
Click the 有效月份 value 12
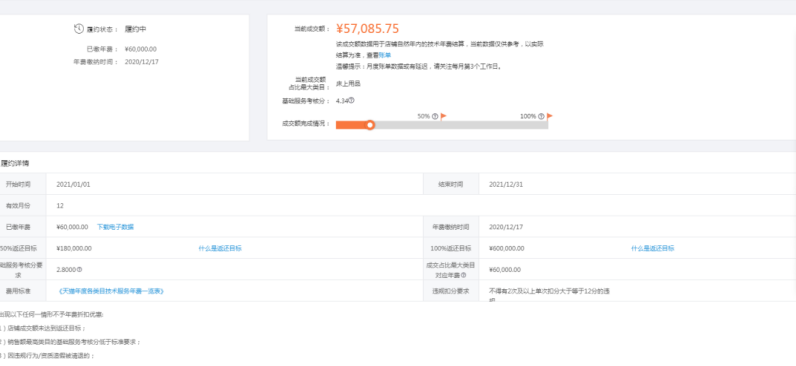60,206
